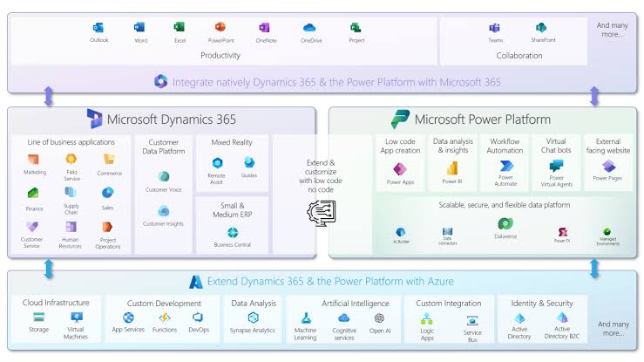This screenshot has width=644, height=362.
Task: Click the Azure logo icon
Action: [196, 282]
